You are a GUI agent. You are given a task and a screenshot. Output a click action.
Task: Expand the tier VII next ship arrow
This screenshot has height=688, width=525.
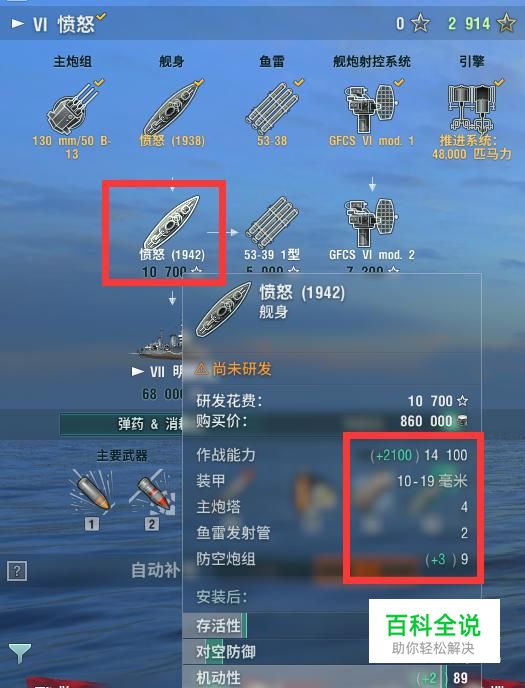[x=138, y=372]
